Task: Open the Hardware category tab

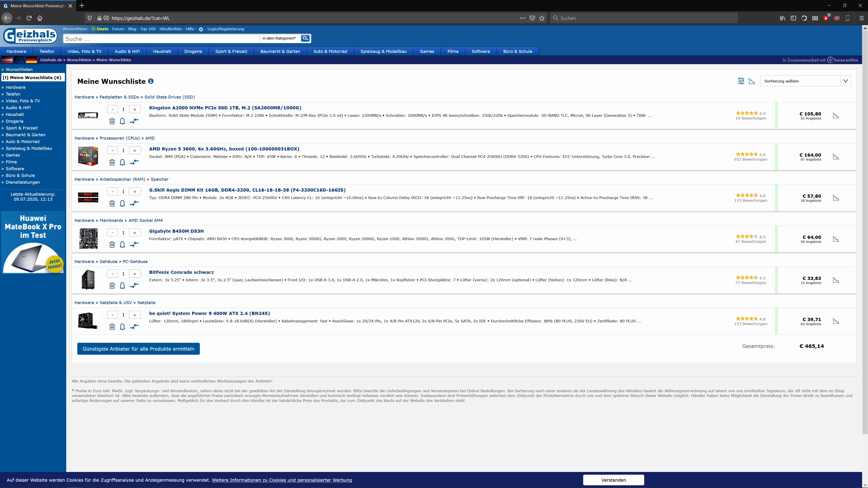Action: 16,52
